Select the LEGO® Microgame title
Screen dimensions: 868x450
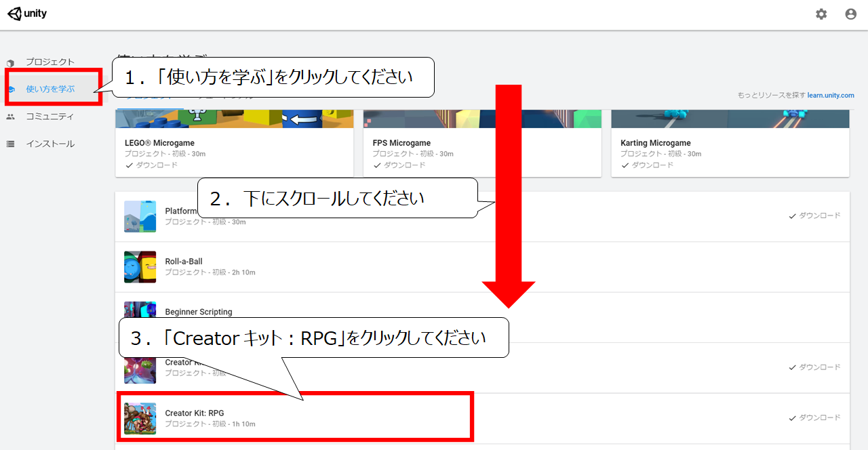click(x=159, y=143)
